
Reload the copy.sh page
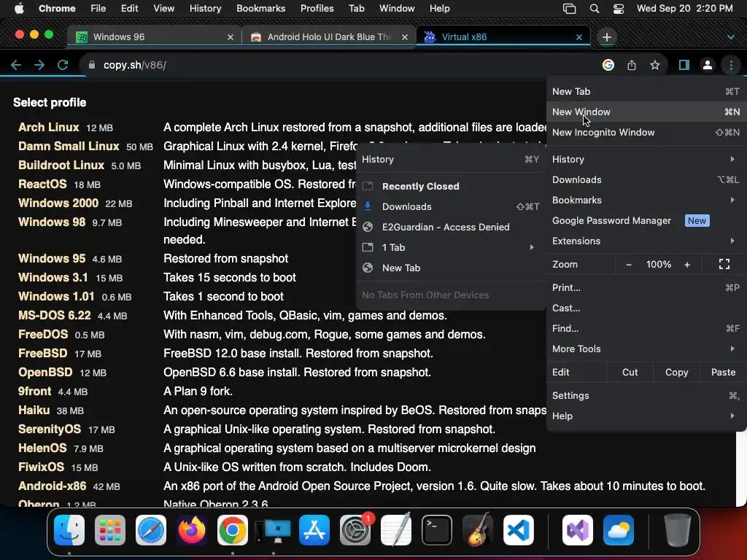pyautogui.click(x=63, y=65)
